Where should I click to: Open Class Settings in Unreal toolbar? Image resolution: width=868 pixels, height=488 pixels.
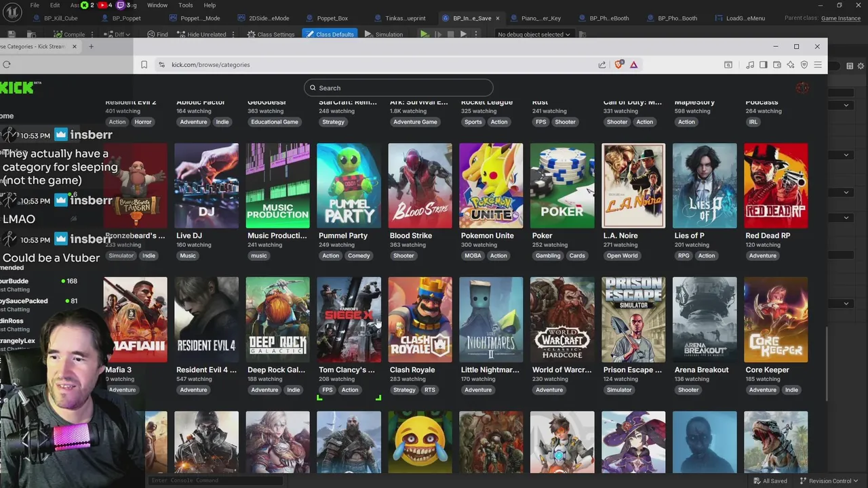pos(271,35)
